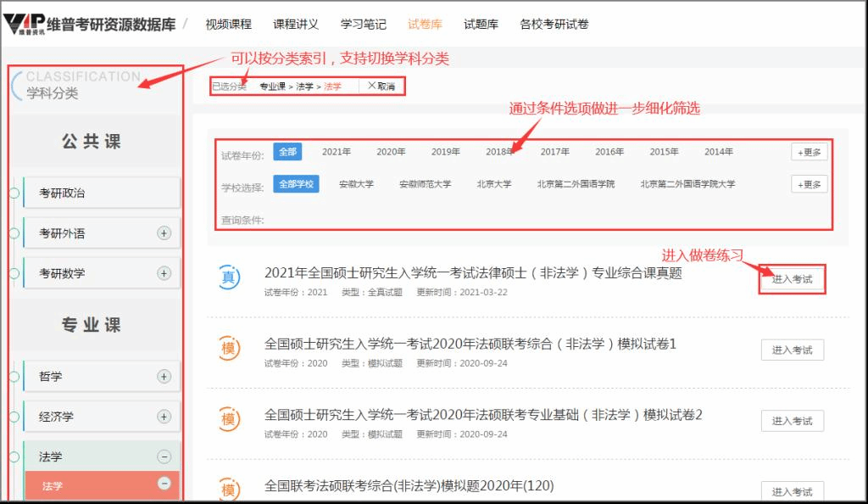Filter schools by 北京大学

coord(493,184)
